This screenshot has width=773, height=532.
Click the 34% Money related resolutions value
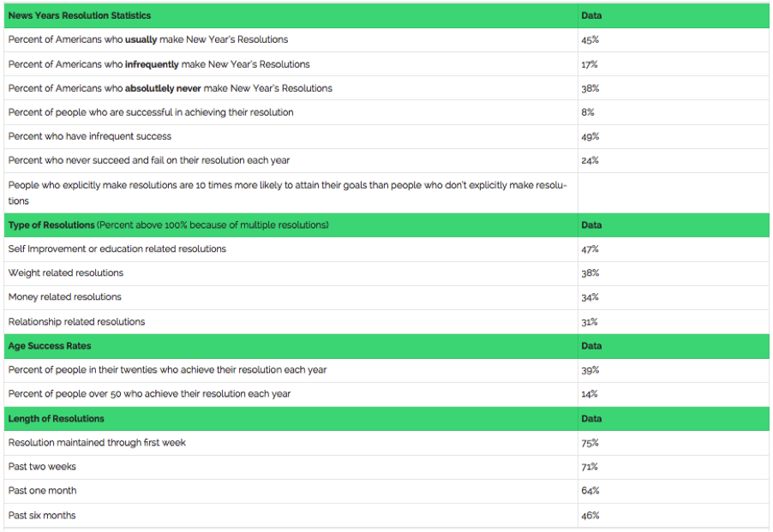point(590,297)
